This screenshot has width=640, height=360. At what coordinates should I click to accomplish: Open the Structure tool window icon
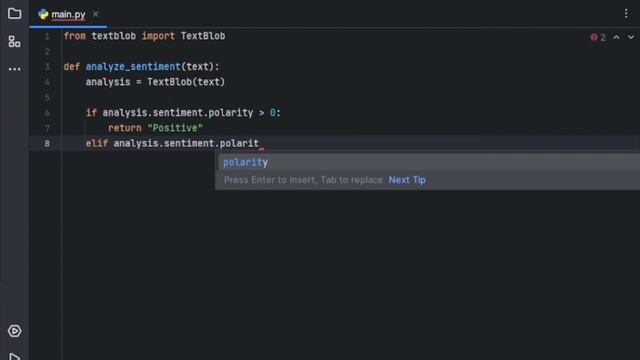15,41
